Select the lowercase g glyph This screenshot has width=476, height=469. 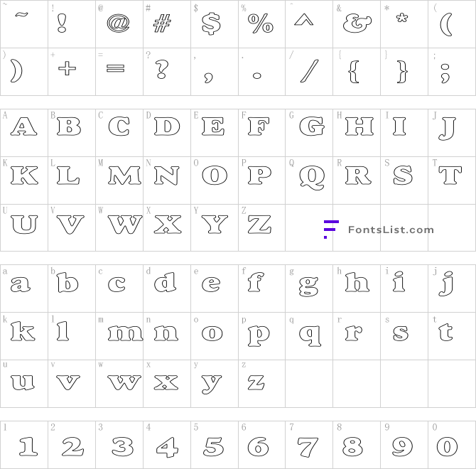308,286
